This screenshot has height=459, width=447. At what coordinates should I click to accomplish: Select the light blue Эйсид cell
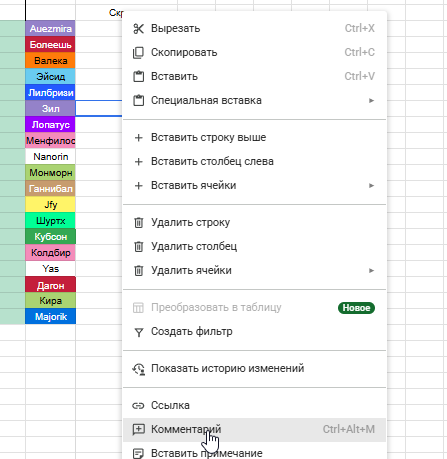[x=50, y=76]
